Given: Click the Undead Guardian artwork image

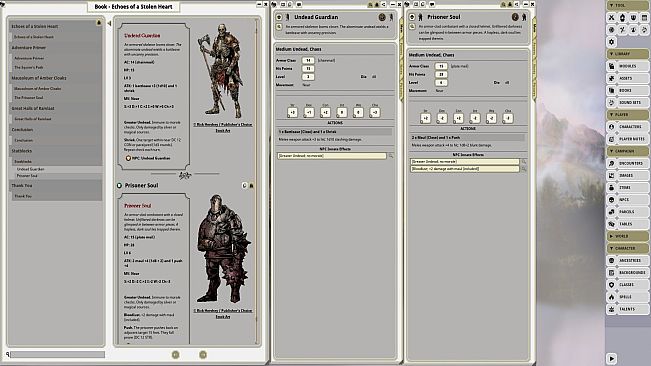Looking at the screenshot, I should point(221,71).
